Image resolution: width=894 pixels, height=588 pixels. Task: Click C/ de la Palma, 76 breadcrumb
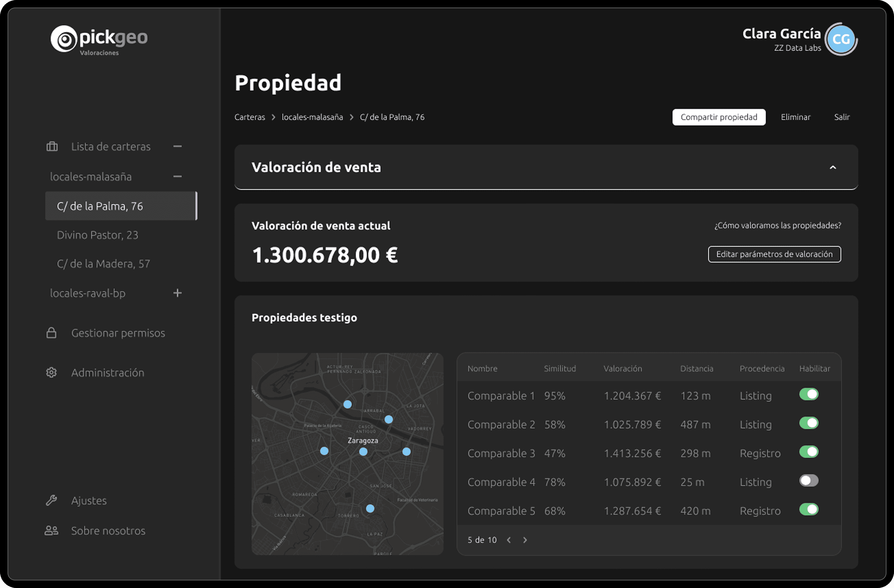point(392,117)
